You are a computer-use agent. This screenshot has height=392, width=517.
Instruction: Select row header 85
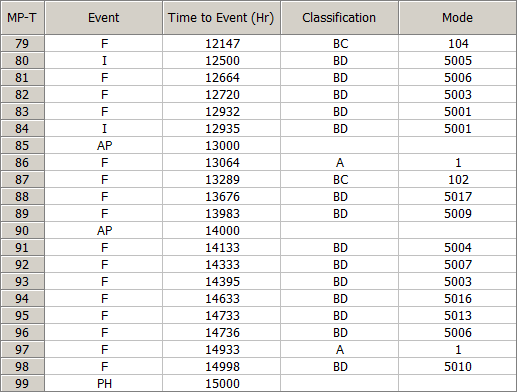point(22,146)
